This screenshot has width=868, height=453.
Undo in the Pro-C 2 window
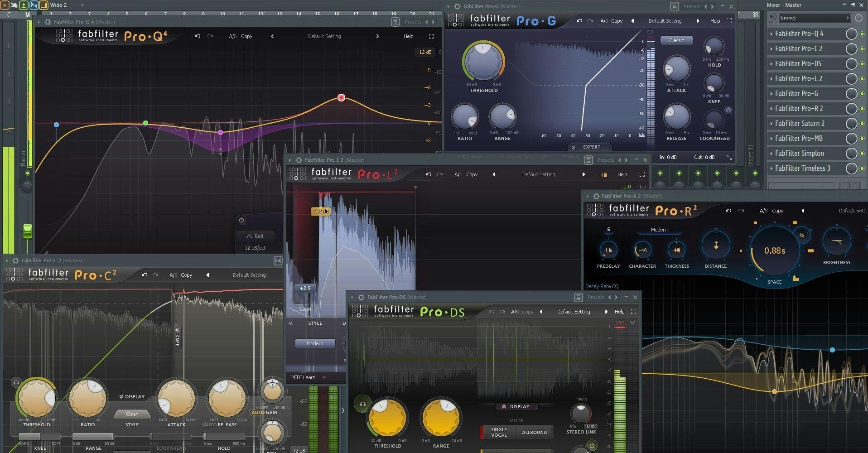[x=144, y=275]
